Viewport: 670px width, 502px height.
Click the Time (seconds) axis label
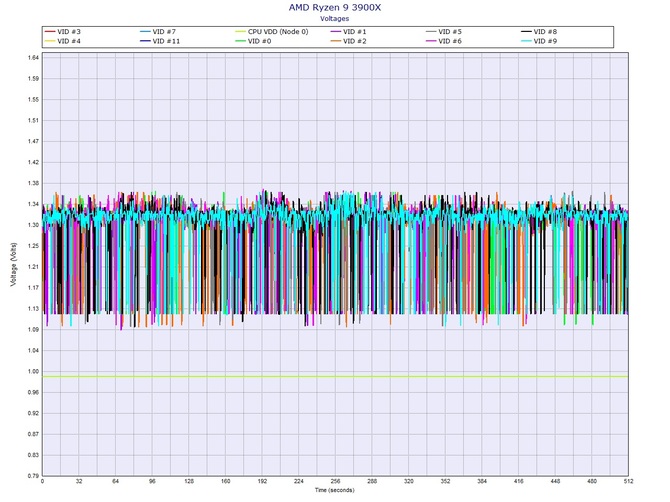point(335,490)
